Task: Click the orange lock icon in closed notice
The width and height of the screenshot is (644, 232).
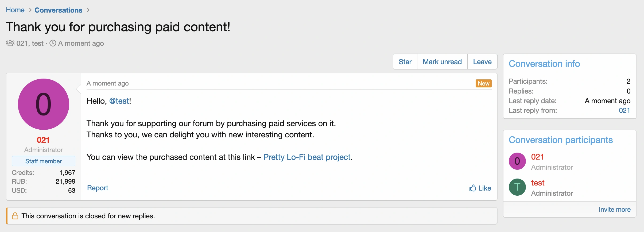Action: coord(15,216)
